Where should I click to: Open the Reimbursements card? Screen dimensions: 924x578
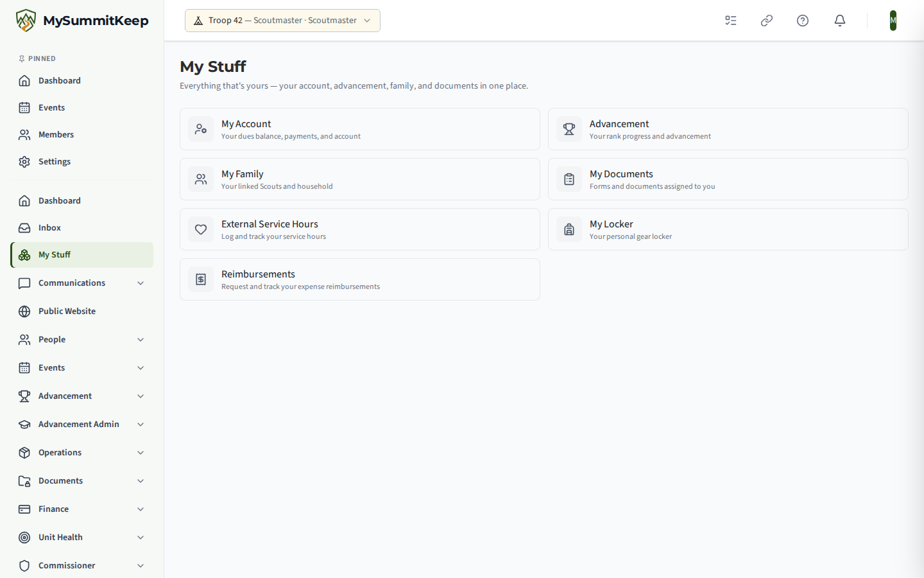360,279
